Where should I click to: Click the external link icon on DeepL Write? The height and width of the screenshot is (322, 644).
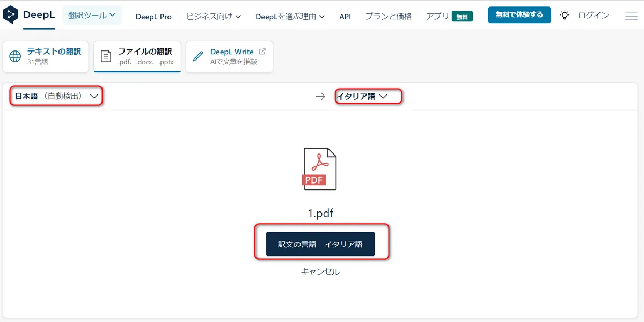pyautogui.click(x=262, y=52)
